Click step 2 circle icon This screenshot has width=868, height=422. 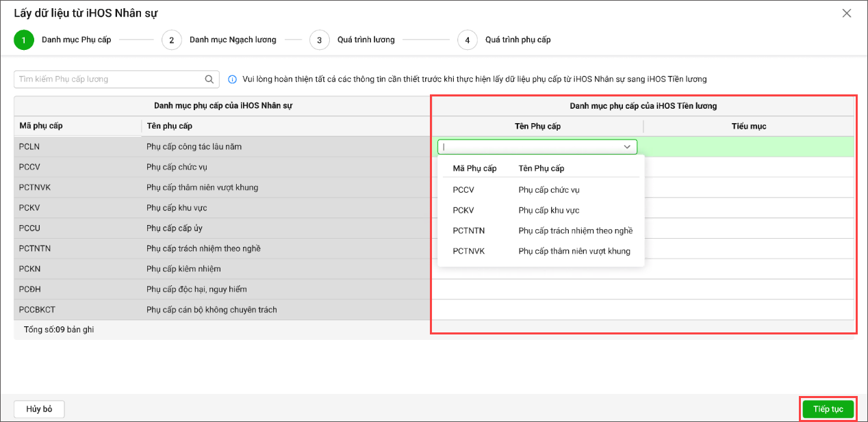click(x=171, y=40)
